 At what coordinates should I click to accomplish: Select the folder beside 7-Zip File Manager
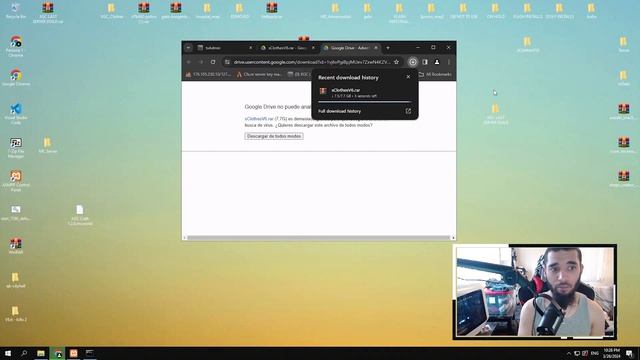48,145
